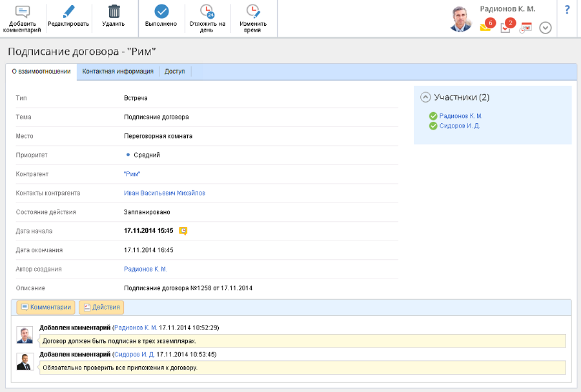Click the Изменить время clock icon

tap(253, 12)
